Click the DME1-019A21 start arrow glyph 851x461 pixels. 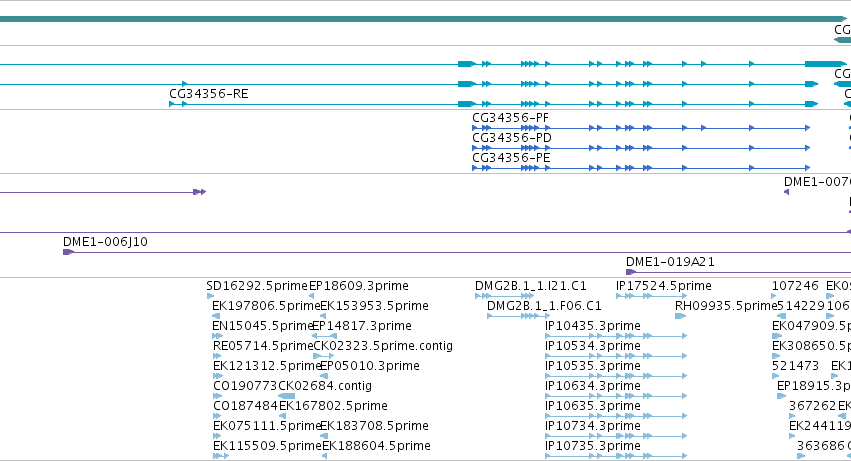click(x=631, y=272)
